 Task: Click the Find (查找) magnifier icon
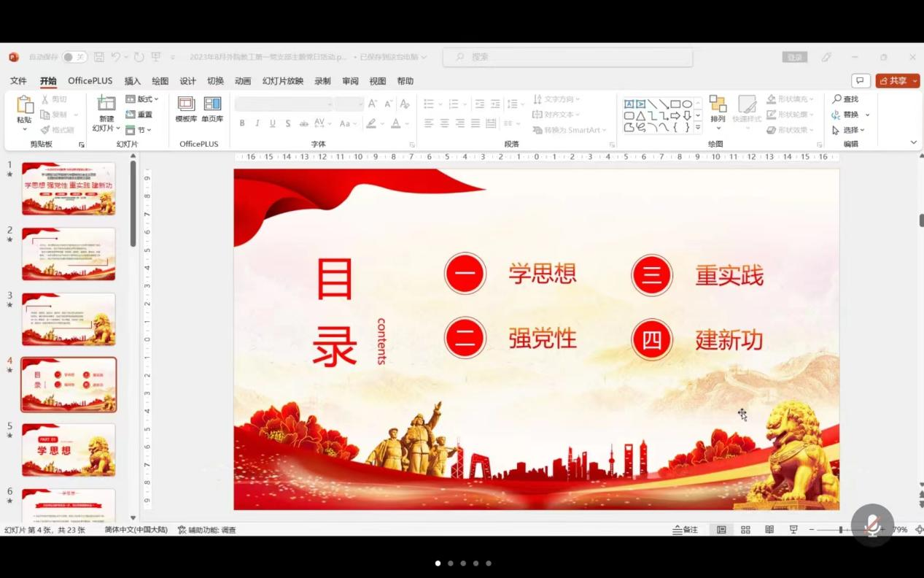pyautogui.click(x=837, y=99)
